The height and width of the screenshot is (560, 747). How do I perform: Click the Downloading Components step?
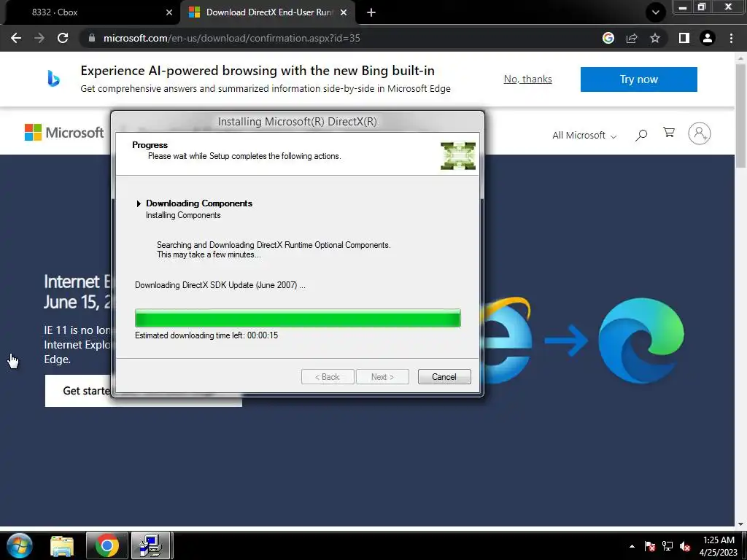[198, 203]
